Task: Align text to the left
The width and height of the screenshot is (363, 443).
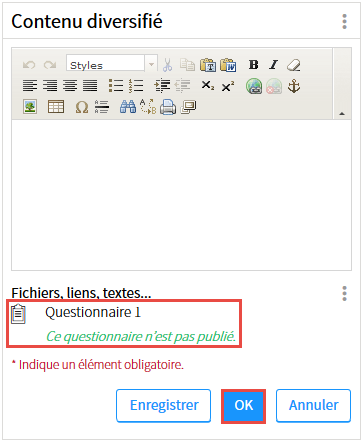Action: point(30,86)
